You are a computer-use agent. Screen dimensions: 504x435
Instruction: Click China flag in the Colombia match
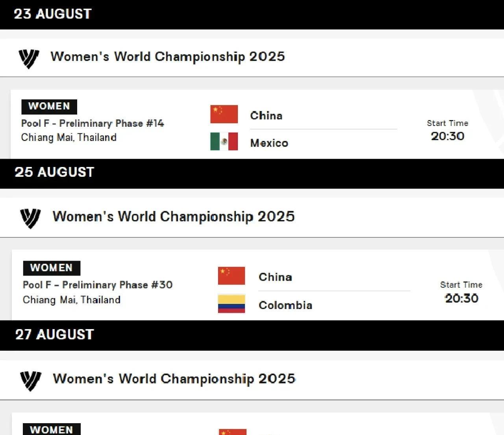pyautogui.click(x=232, y=276)
